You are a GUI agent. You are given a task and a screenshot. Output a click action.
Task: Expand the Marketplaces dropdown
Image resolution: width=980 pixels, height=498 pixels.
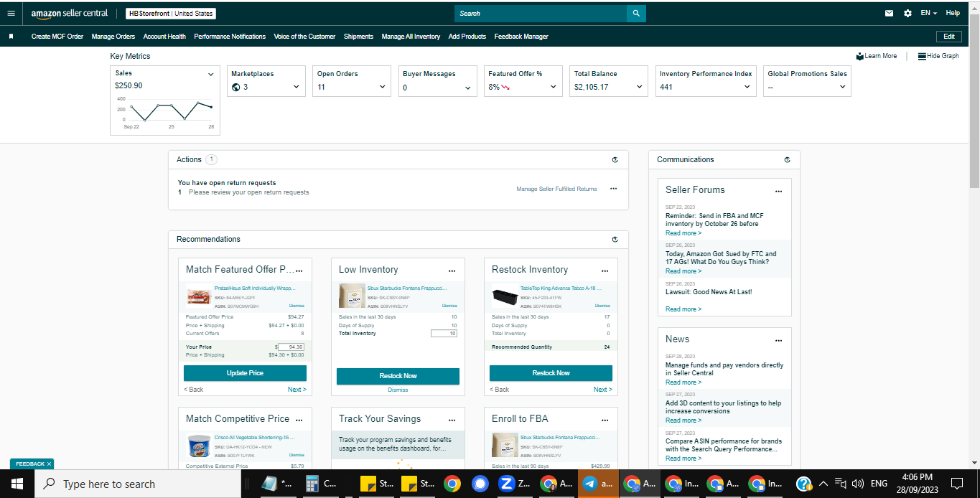pyautogui.click(x=297, y=88)
